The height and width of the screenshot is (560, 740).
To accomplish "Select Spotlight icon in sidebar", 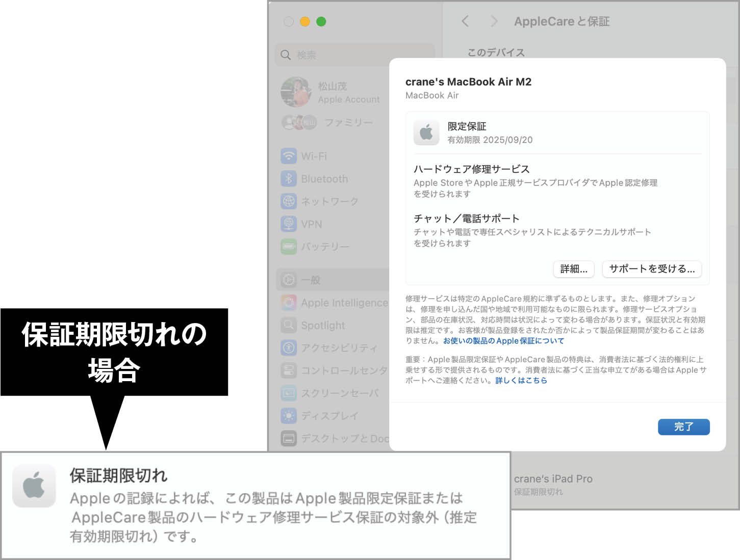I will coord(289,325).
